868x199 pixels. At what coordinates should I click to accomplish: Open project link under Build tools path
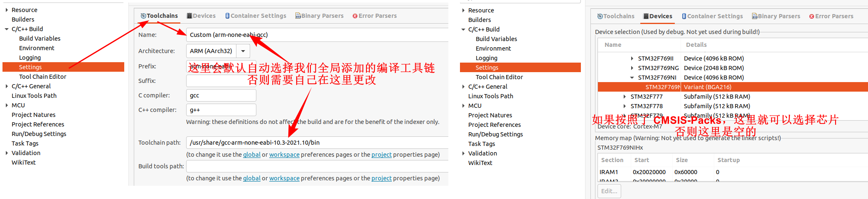coord(381,178)
